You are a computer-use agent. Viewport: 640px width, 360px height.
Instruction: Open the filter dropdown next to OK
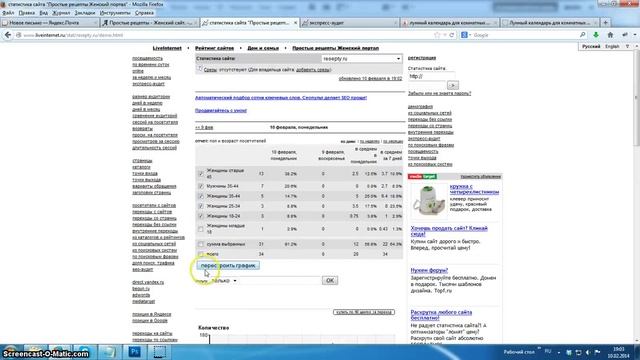[x=224, y=280]
